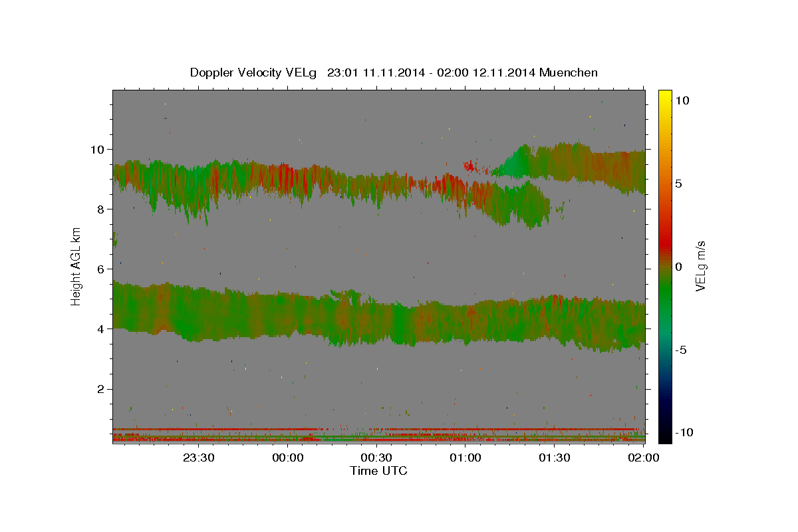Click the height tick label "4"
Image resolution: width=798 pixels, height=532 pixels.
pos(102,329)
